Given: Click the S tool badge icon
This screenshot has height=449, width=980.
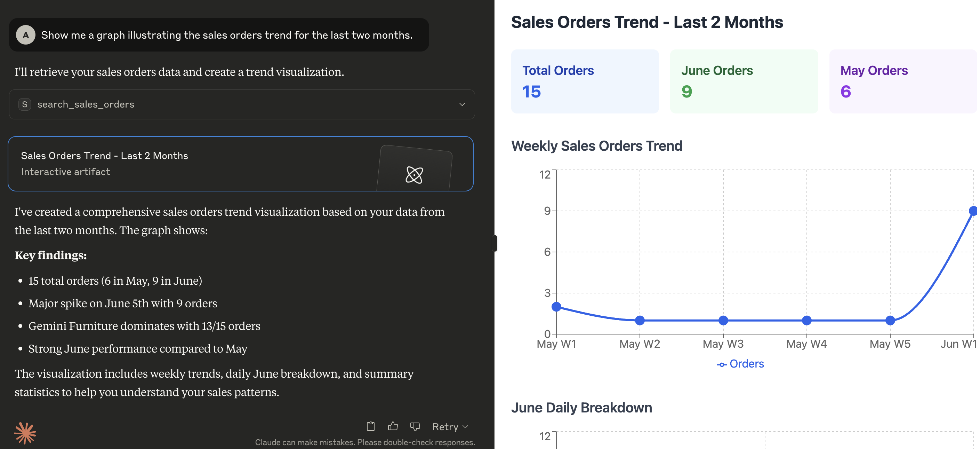Looking at the screenshot, I should point(25,104).
